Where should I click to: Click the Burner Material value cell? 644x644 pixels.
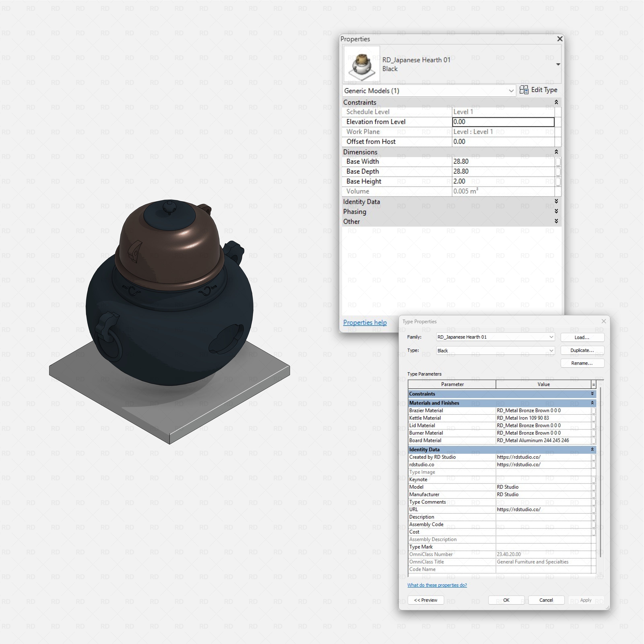tap(543, 433)
